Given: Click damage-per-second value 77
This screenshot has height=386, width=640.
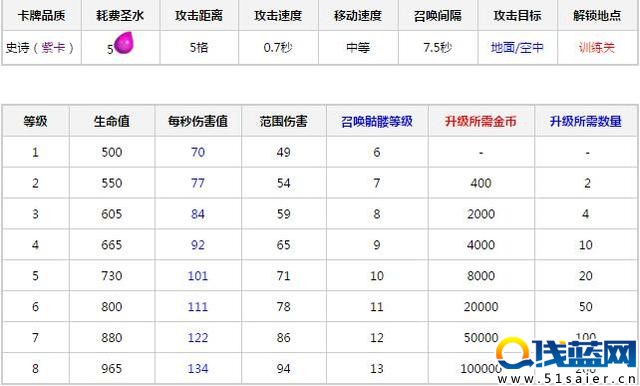Looking at the screenshot, I should pos(198,183).
